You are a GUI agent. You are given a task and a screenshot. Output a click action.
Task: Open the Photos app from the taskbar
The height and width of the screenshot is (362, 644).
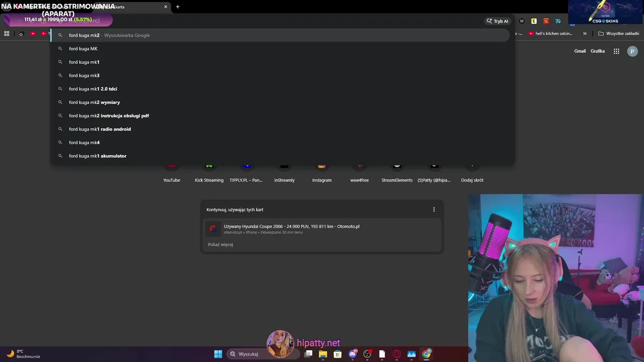412,354
